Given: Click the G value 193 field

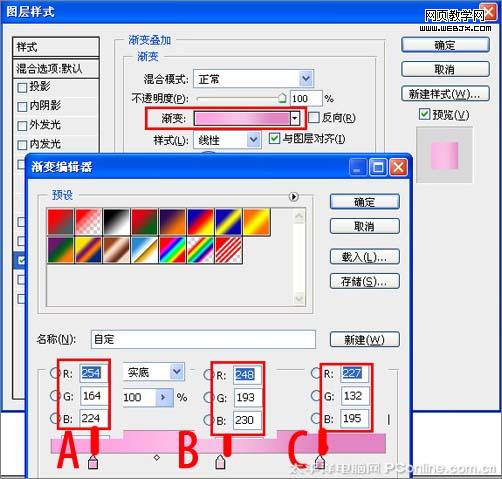Looking at the screenshot, I should (x=247, y=397).
